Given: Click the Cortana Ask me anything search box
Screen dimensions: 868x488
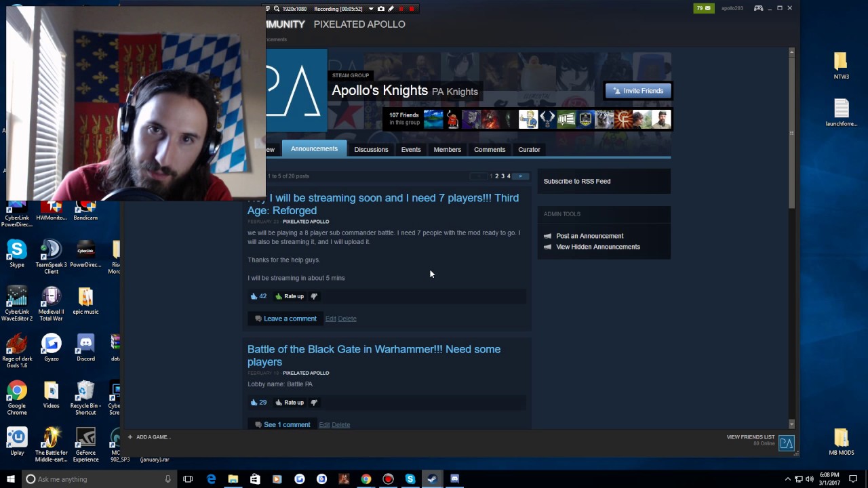Looking at the screenshot, I should 95,479.
